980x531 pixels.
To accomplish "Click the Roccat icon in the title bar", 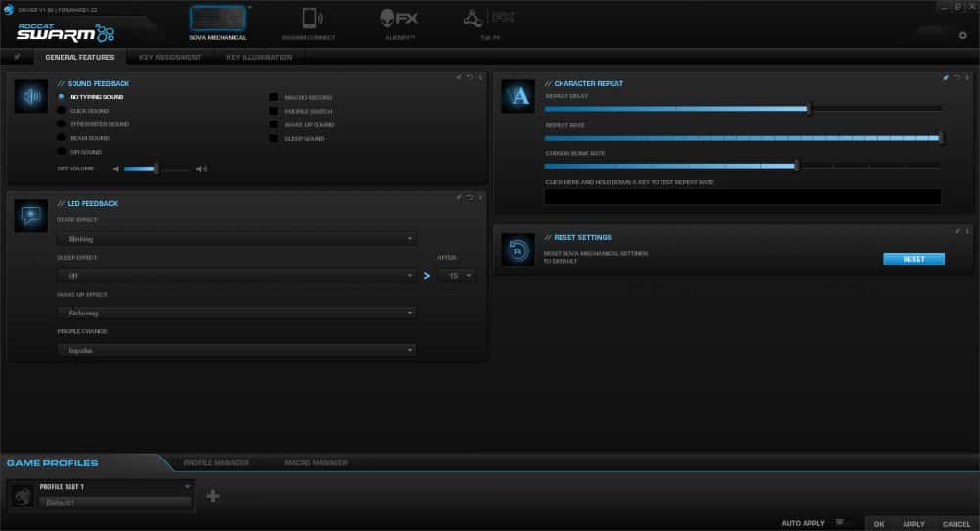I will [x=9, y=10].
